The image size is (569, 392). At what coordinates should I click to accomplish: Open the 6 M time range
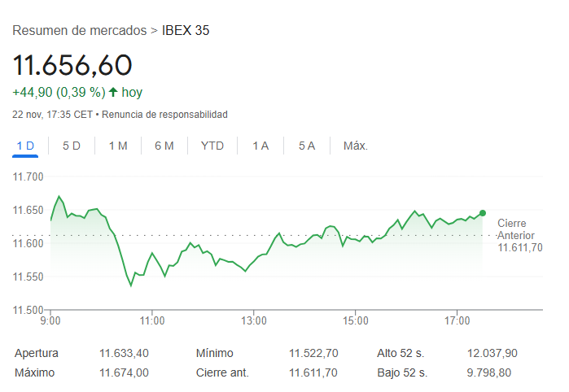164,146
